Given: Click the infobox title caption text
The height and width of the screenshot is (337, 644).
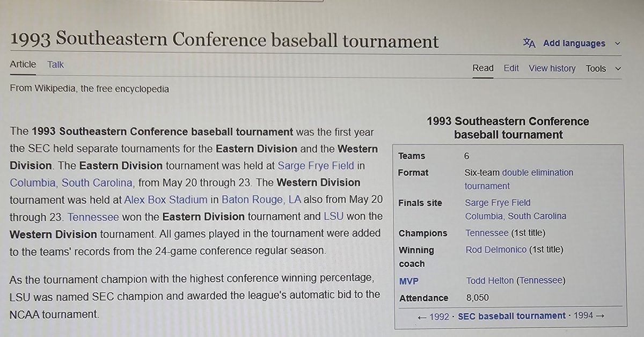Looking at the screenshot, I should click(508, 128).
